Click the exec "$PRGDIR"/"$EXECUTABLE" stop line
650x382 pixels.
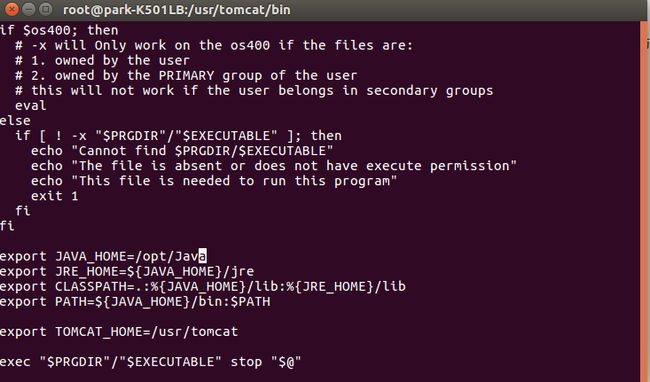[x=150, y=362]
